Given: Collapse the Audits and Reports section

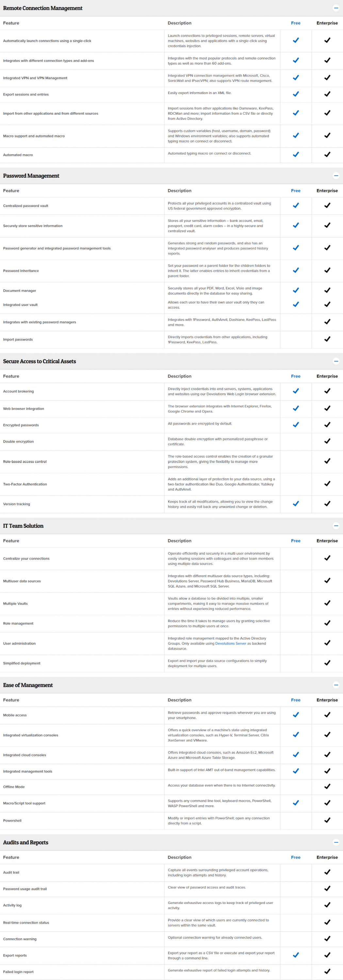Looking at the screenshot, I should pos(336,842).
